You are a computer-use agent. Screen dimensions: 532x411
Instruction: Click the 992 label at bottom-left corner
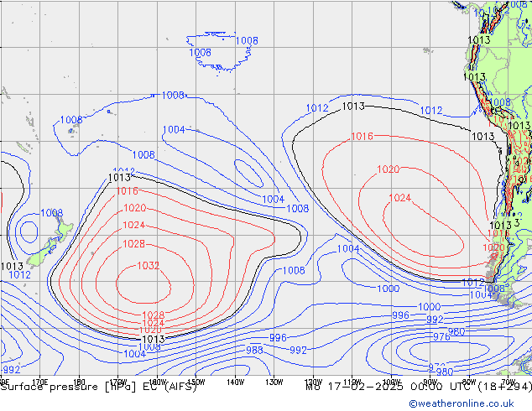coord(12,370)
